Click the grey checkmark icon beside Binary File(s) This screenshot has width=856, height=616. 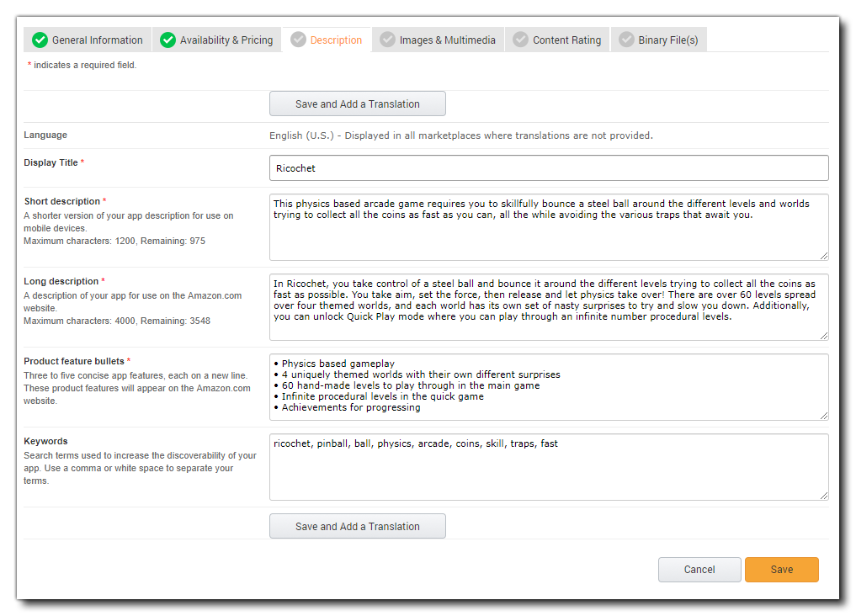pyautogui.click(x=626, y=40)
